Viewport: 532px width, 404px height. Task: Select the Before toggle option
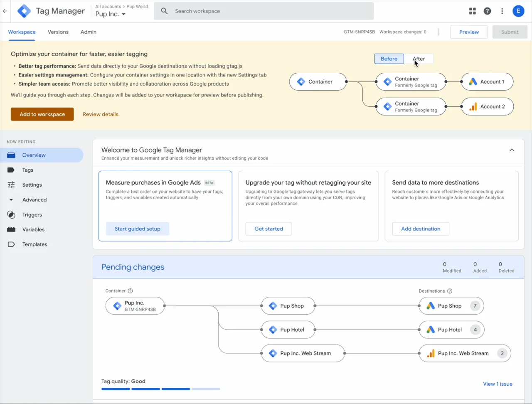(389, 59)
